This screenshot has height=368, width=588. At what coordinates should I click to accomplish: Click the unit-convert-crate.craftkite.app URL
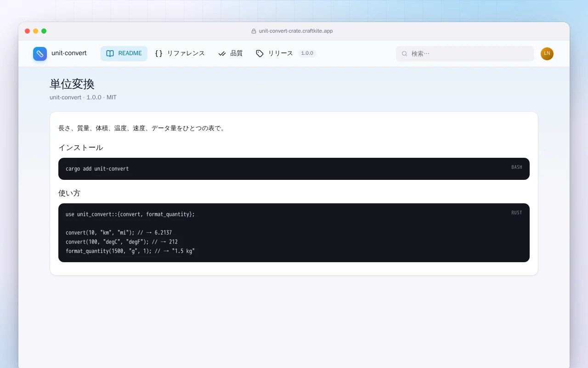[x=296, y=31]
